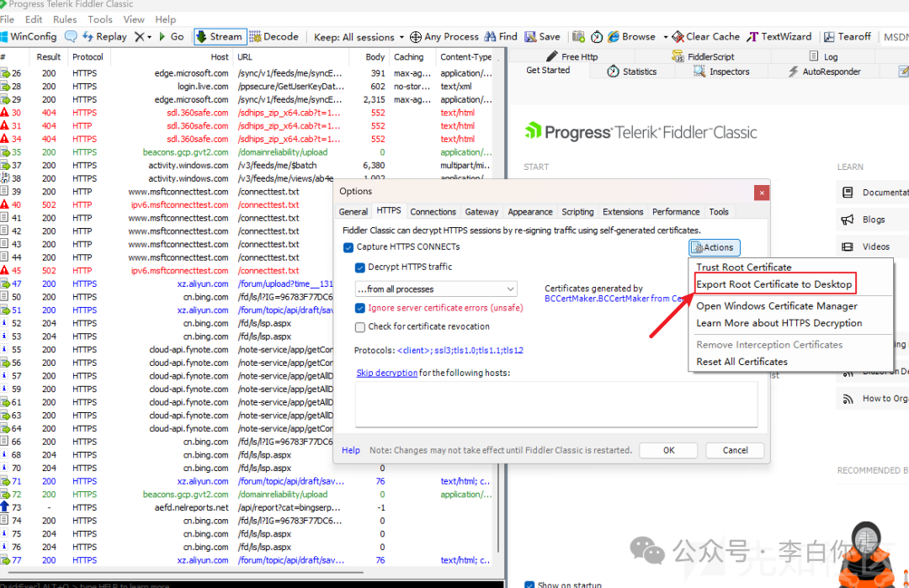Close the Options dialog
This screenshot has height=588, width=909.
[x=762, y=193]
